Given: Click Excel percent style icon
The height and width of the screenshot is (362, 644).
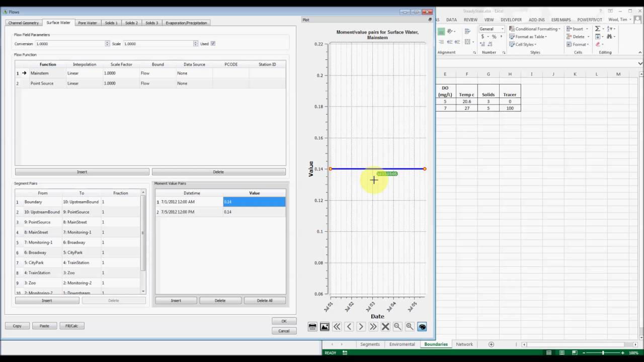Looking at the screenshot, I should coord(494,37).
